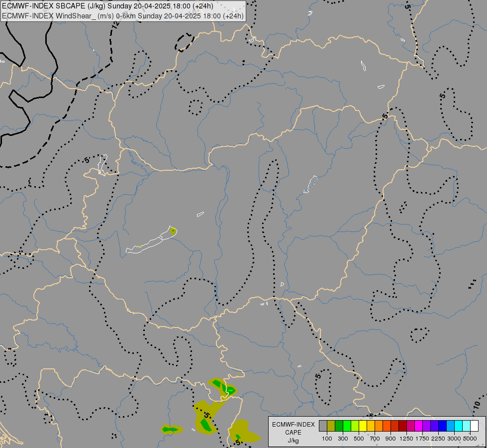Click the pure blue swatch after 2250
Viewport: 487px width, 448px height.
[x=442, y=426]
